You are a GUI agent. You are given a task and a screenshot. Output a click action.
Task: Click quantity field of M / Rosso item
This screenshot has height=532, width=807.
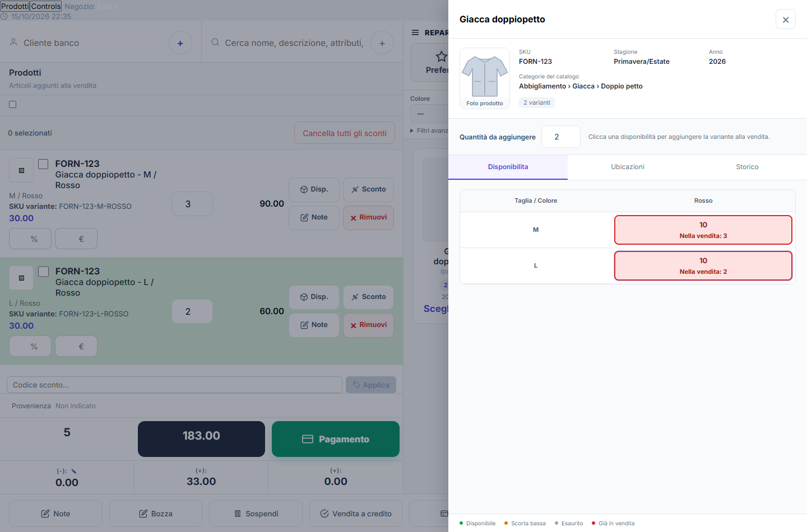point(192,204)
